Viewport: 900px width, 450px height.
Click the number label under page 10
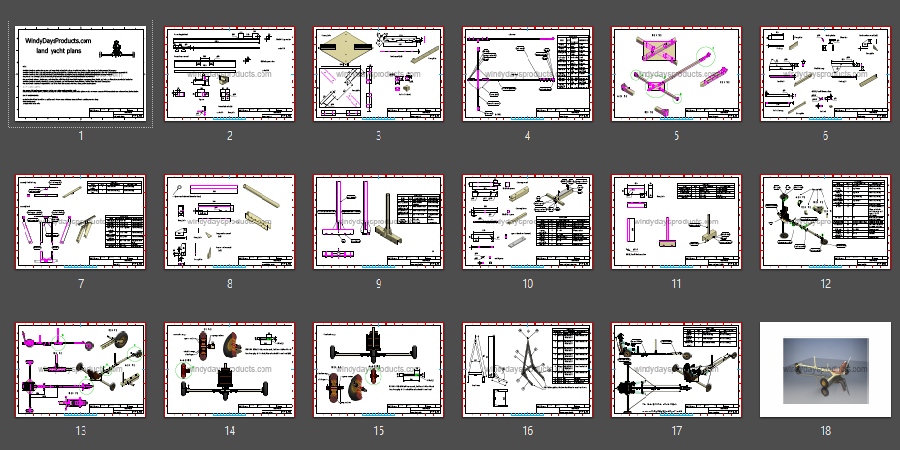click(x=527, y=284)
